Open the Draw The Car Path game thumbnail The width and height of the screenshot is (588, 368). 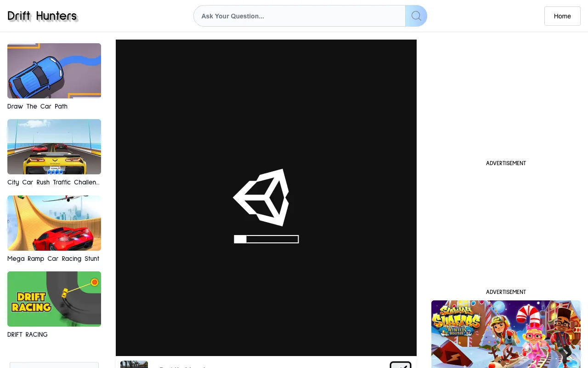[x=54, y=71]
